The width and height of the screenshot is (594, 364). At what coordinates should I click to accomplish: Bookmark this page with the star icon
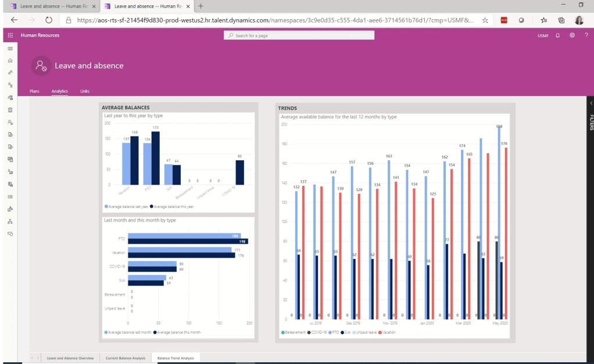[x=485, y=20]
